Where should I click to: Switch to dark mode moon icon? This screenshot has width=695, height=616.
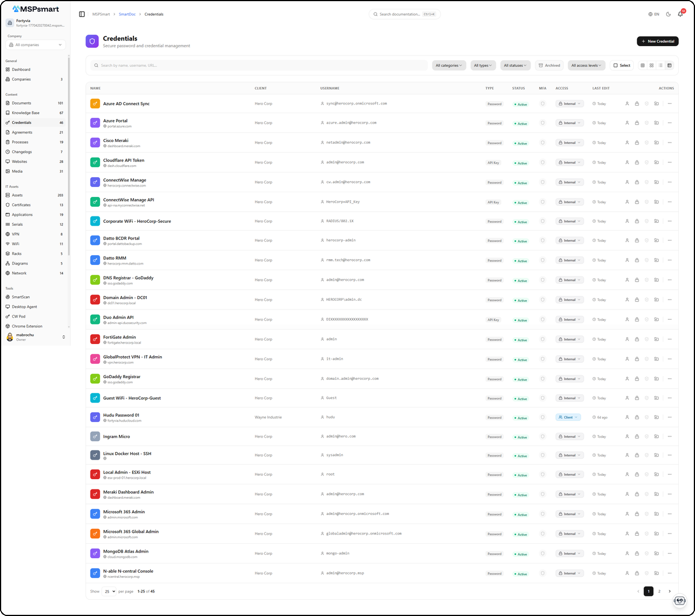pyautogui.click(x=668, y=14)
